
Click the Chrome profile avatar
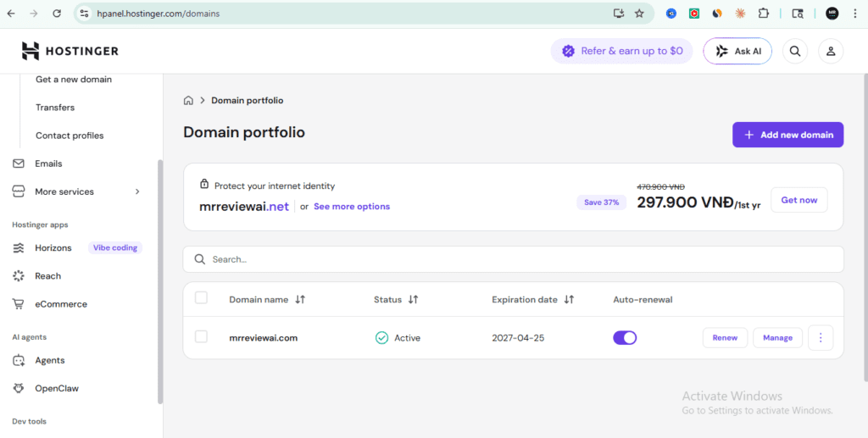[832, 14]
